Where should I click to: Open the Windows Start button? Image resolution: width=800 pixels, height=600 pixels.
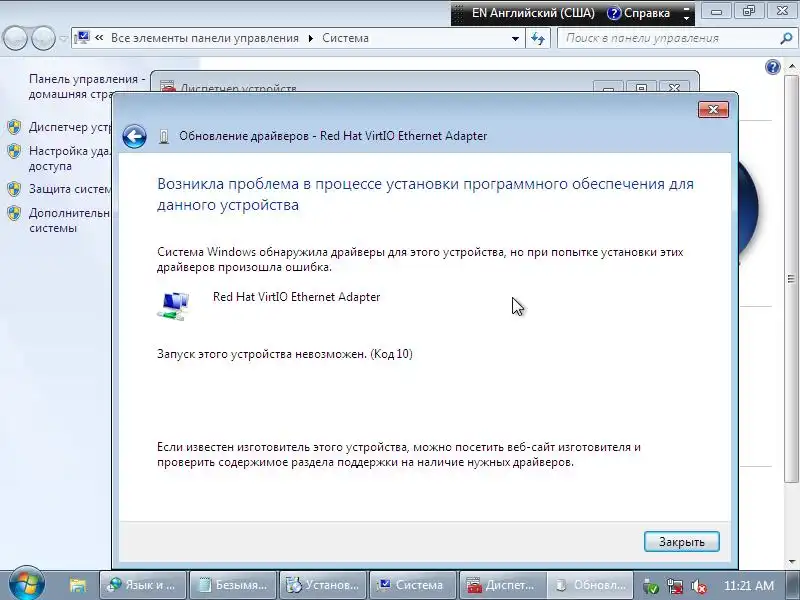pos(27,584)
